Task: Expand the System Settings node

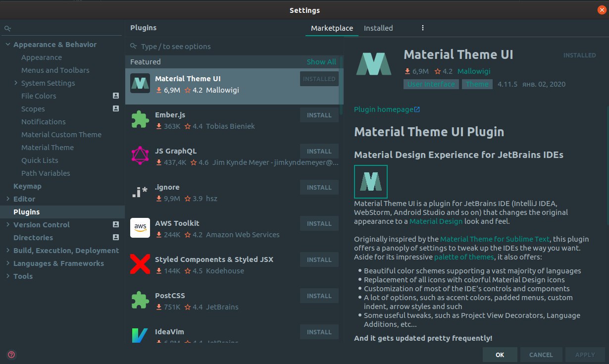Action: [16, 83]
